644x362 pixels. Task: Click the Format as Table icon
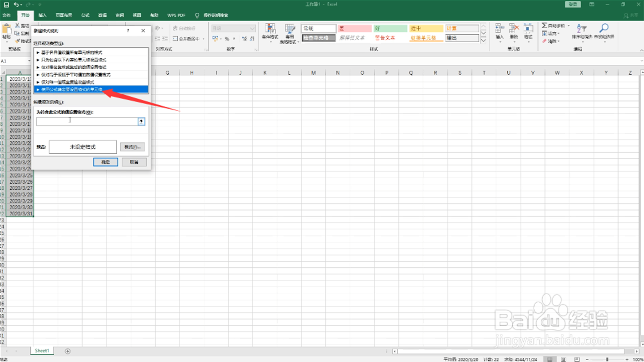(290, 29)
